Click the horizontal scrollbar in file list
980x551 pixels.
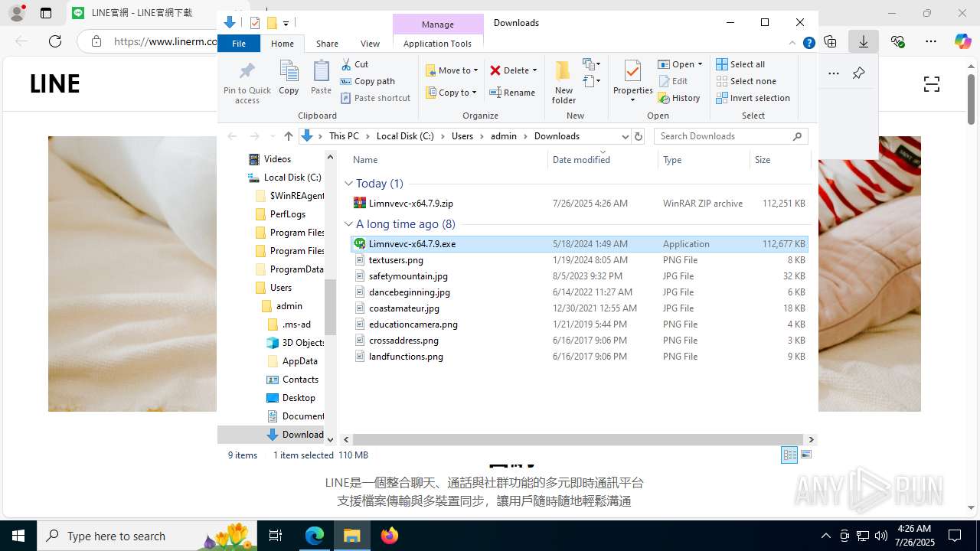point(578,440)
